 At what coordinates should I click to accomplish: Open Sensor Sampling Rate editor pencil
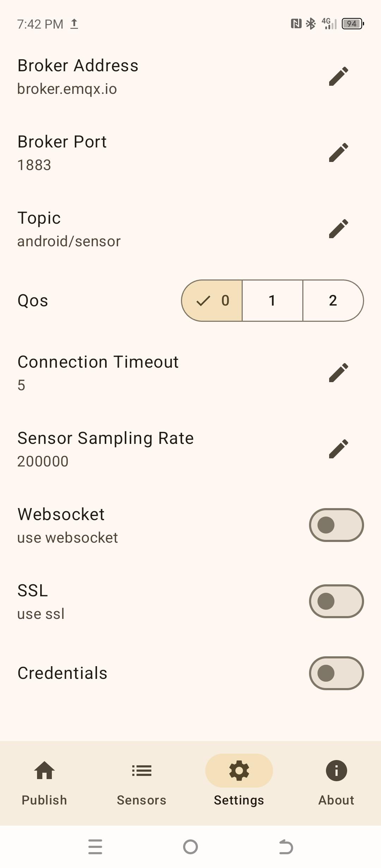[338, 449]
